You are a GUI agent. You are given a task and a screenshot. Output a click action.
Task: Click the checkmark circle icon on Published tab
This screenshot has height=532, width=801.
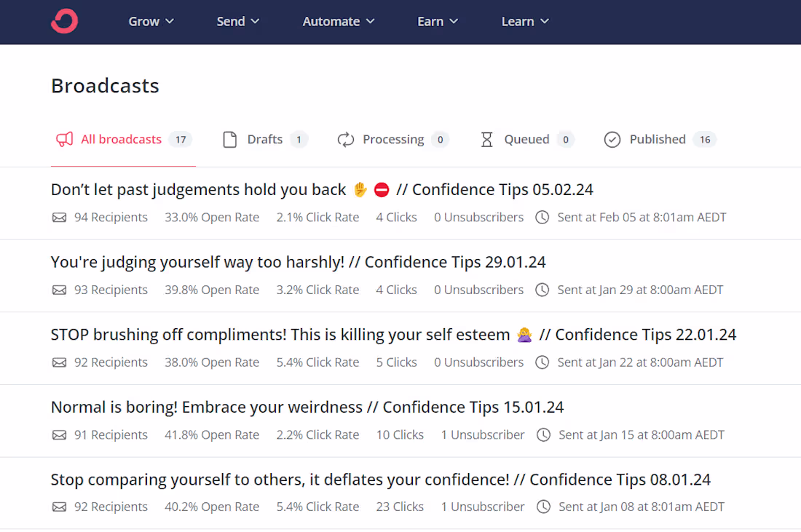[x=612, y=139]
